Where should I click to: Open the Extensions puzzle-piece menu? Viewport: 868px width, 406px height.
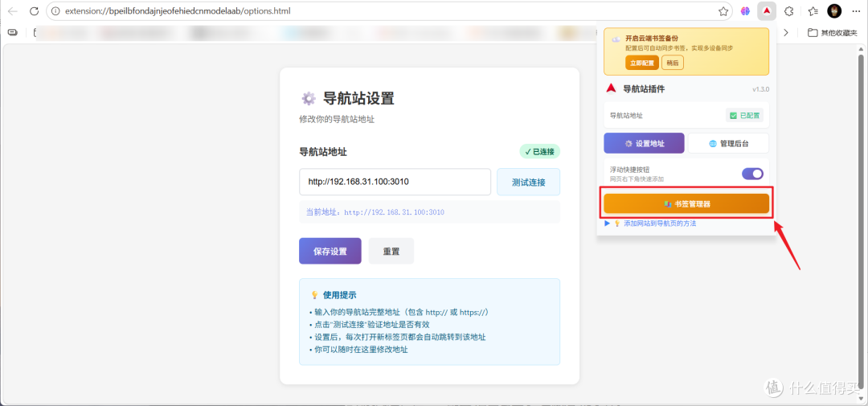pyautogui.click(x=790, y=11)
